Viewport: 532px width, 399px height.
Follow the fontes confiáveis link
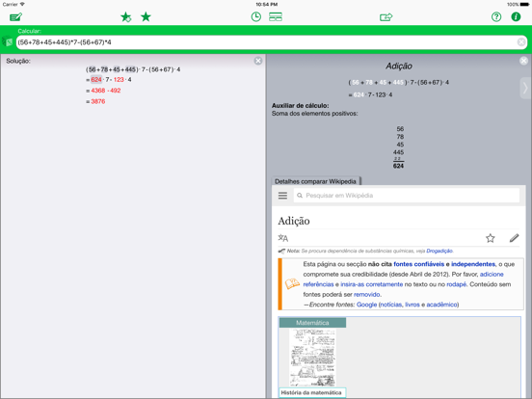tap(418, 264)
